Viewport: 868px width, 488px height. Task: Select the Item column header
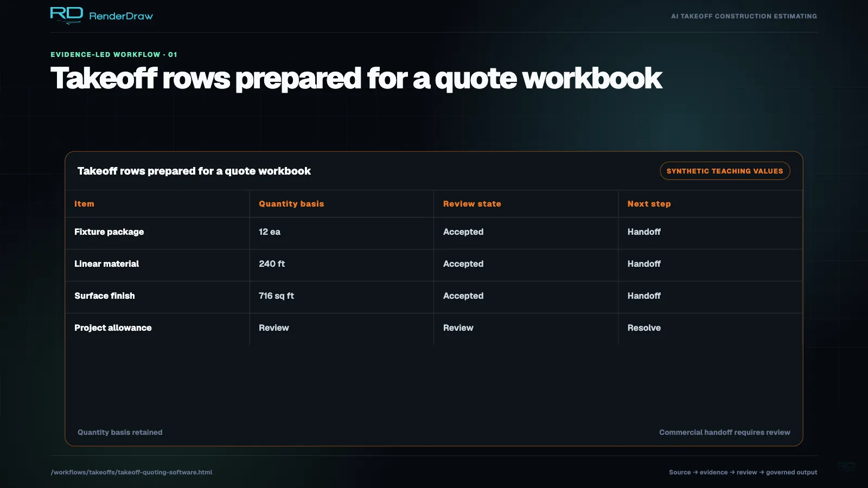[84, 204]
